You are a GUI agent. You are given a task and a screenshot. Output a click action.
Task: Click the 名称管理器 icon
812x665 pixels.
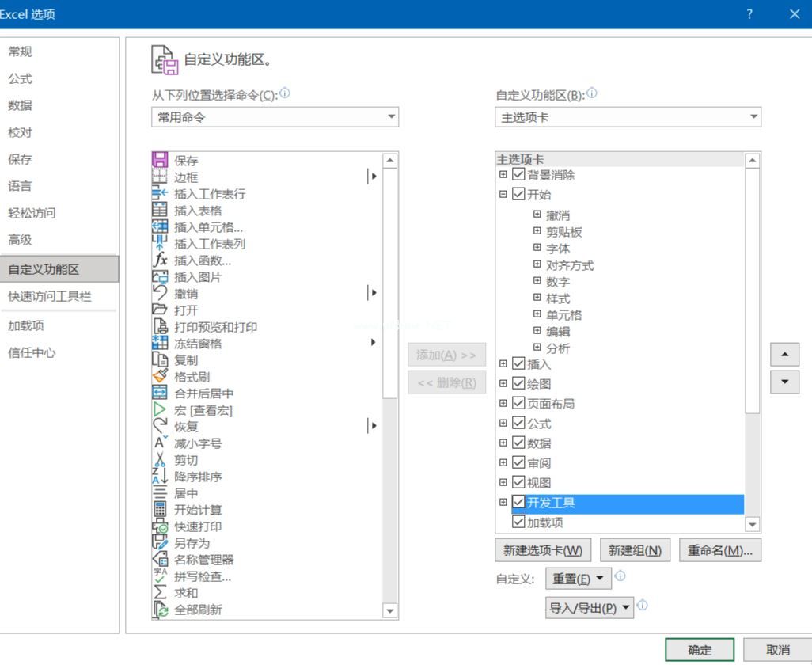(160, 559)
